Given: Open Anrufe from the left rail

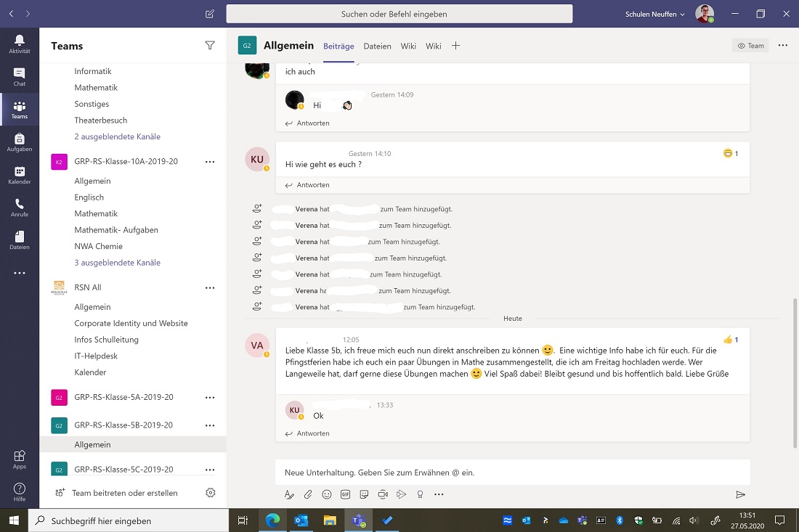Looking at the screenshot, I should tap(19, 208).
